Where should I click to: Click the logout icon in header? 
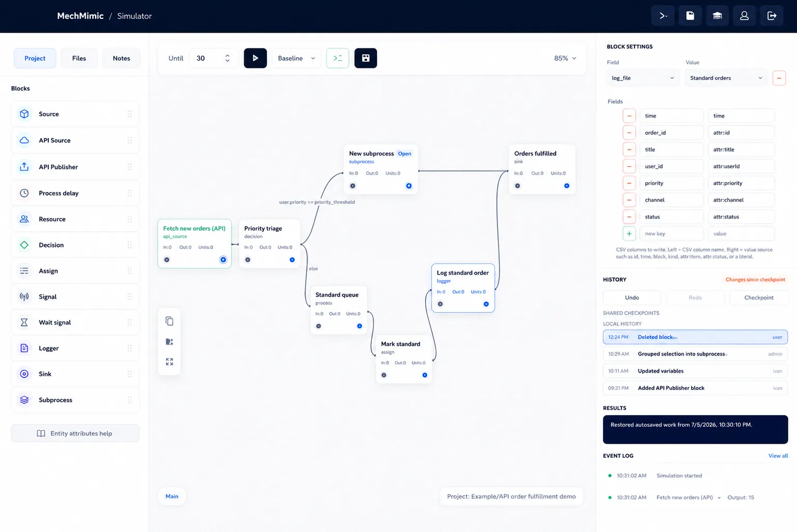[772, 16]
